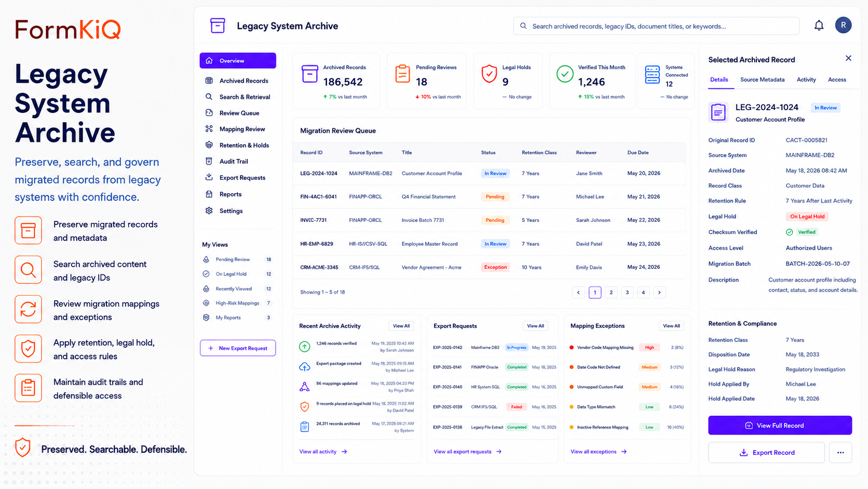868x489 pixels.
Task: Open On Legal Hold saved view
Action: pos(237,274)
